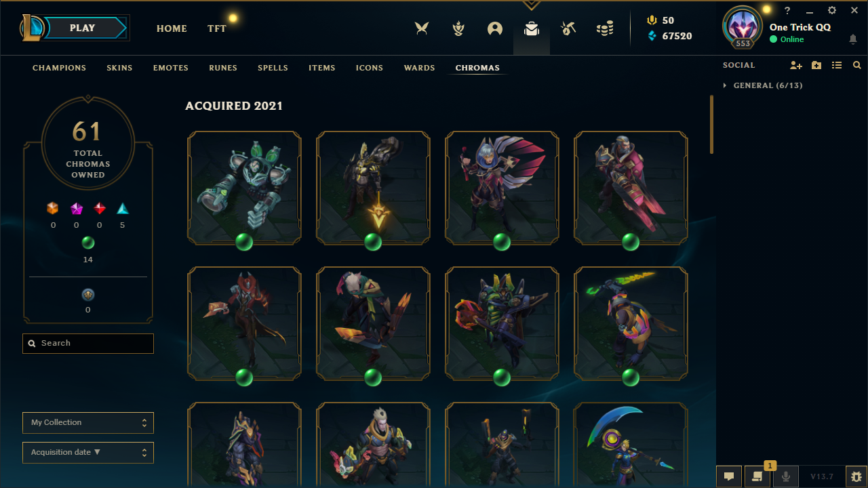Viewport: 868px width, 488px height.
Task: Open the Store coins icon
Action: pyautogui.click(x=605, y=28)
